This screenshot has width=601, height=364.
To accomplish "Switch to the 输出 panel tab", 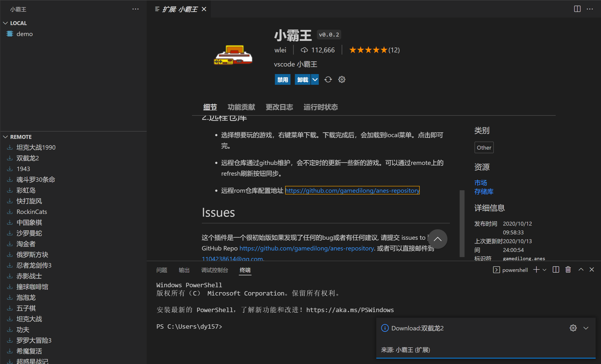I will pyautogui.click(x=184, y=270).
